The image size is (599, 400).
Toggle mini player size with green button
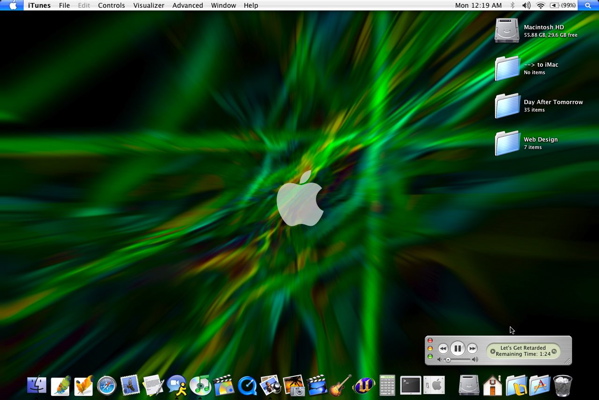(430, 356)
